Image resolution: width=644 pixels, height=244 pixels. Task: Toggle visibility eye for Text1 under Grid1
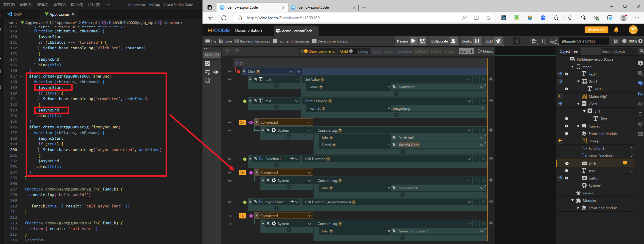click(x=566, y=89)
